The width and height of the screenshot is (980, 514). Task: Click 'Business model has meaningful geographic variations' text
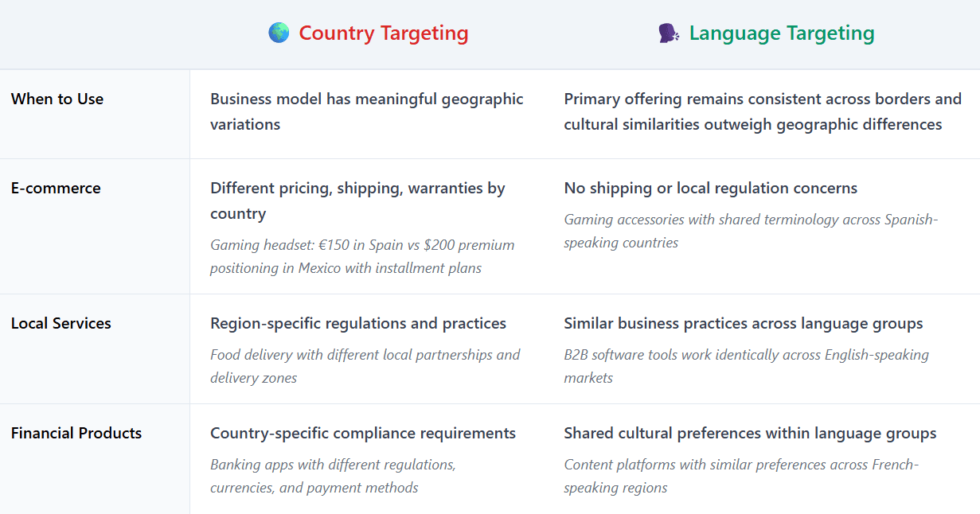[366, 111]
